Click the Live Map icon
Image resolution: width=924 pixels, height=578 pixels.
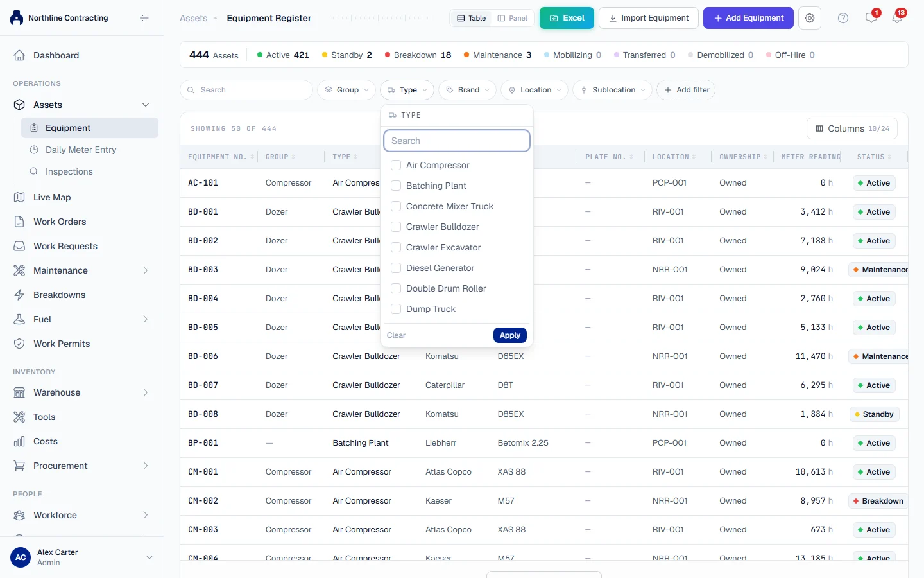[x=19, y=197]
